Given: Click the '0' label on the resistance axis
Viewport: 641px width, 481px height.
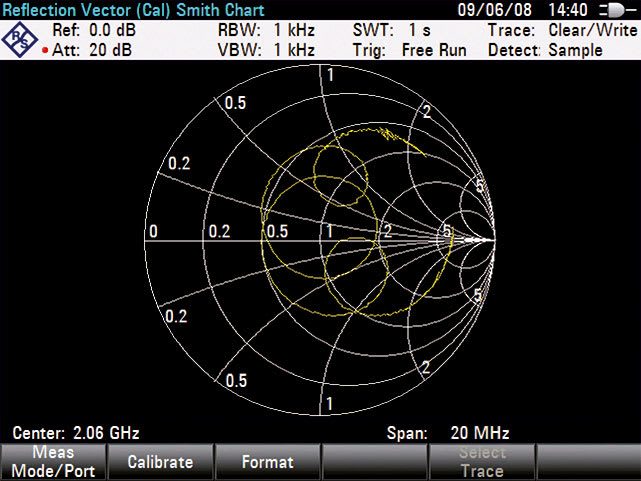Looking at the screenshot, I should [x=153, y=231].
